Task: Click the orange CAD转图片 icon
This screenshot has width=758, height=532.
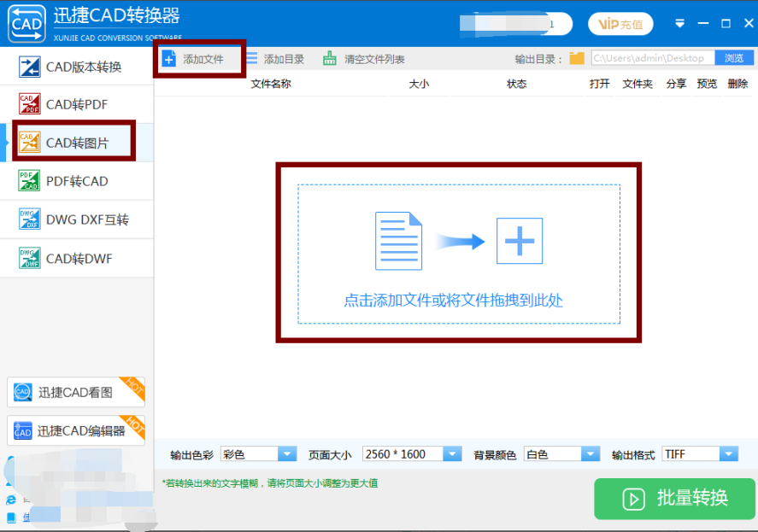Action: [30, 143]
